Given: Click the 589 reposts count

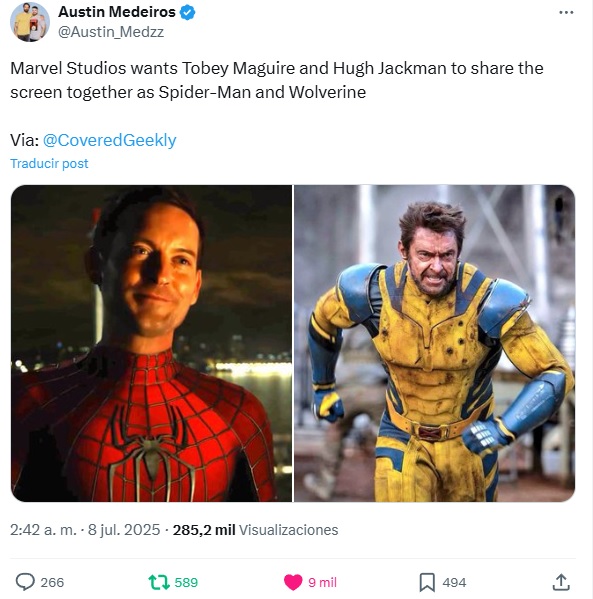Looking at the screenshot, I should coord(186,583).
